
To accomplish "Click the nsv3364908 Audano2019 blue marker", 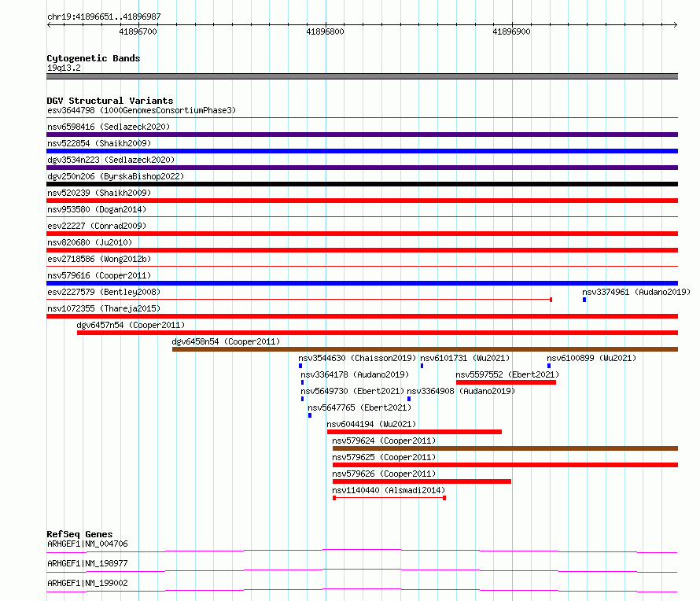I will (409, 399).
